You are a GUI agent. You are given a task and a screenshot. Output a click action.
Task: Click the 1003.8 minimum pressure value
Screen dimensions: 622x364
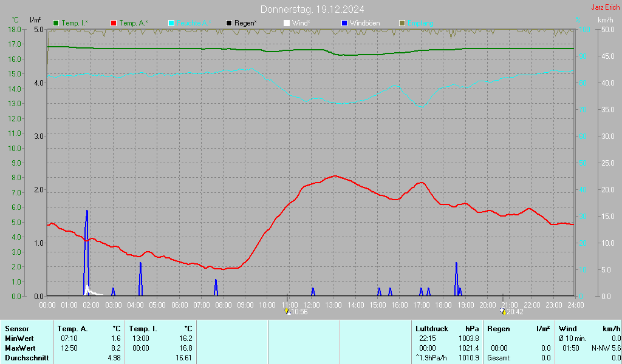click(x=469, y=339)
